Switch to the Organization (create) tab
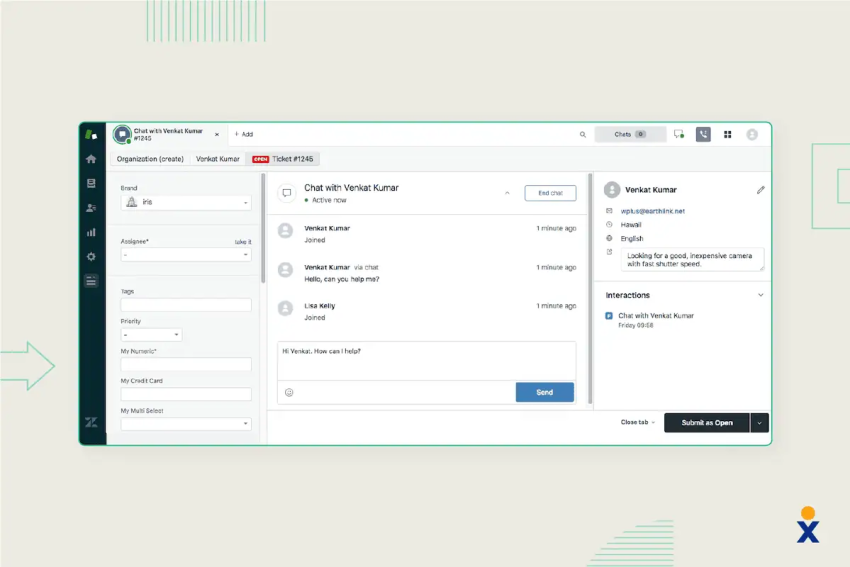The image size is (850, 567). (x=150, y=159)
